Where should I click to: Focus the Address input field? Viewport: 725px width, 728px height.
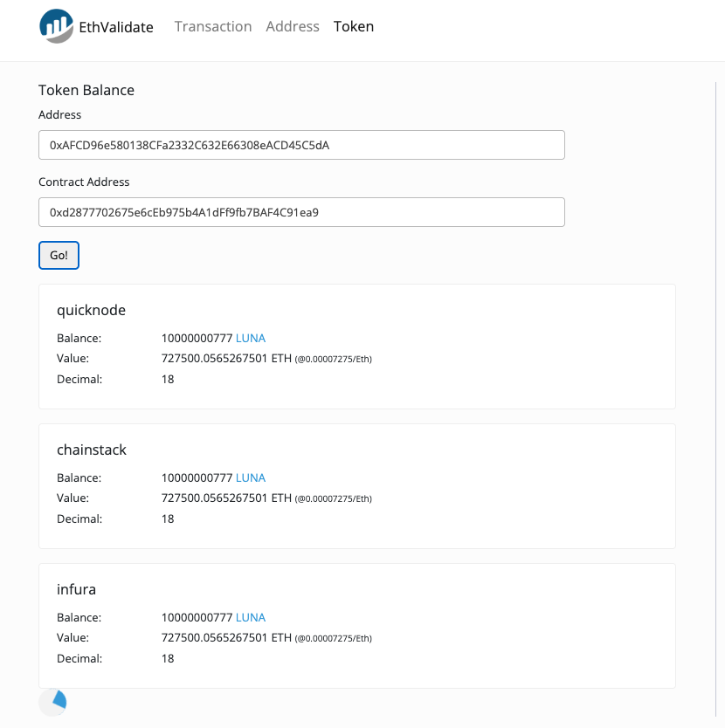pyautogui.click(x=301, y=145)
